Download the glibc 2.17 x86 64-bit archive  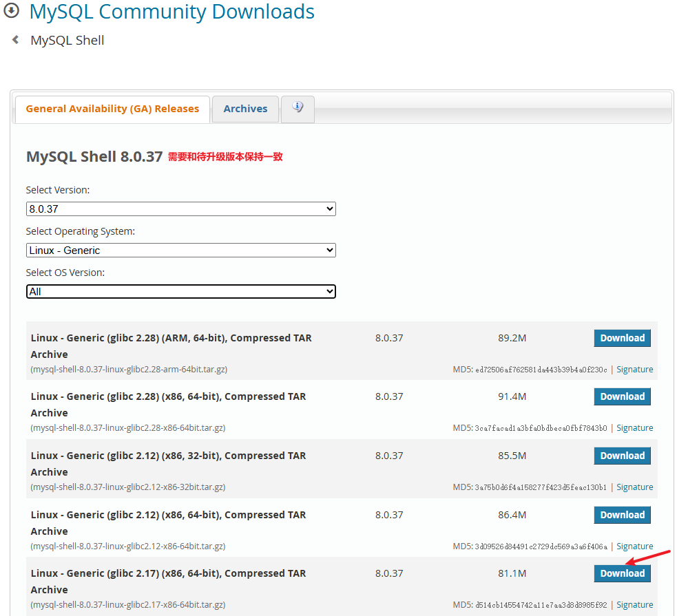click(x=622, y=573)
